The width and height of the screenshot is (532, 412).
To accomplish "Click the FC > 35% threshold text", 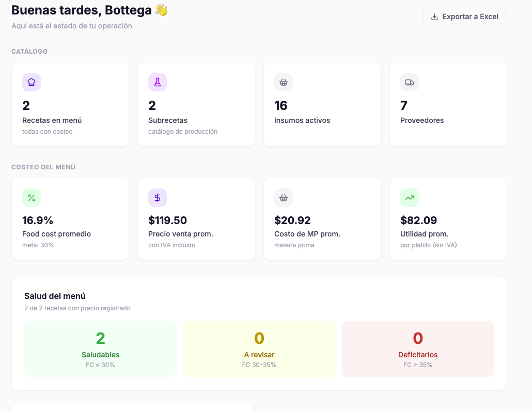I will click(418, 365).
